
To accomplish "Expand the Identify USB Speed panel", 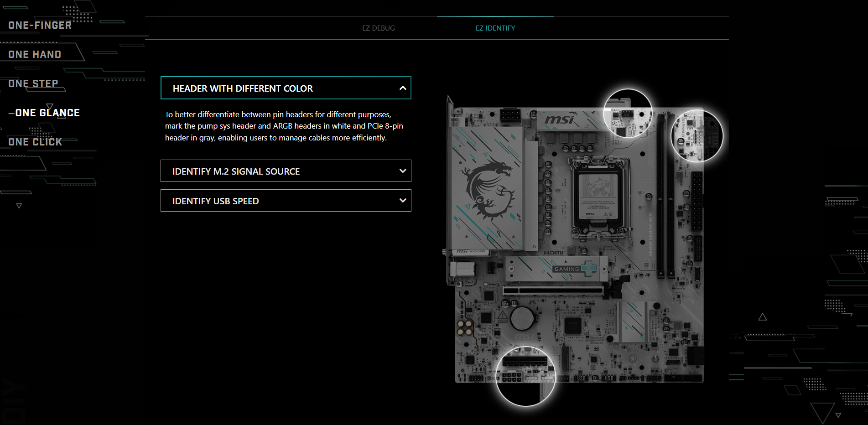I will pyautogui.click(x=286, y=201).
